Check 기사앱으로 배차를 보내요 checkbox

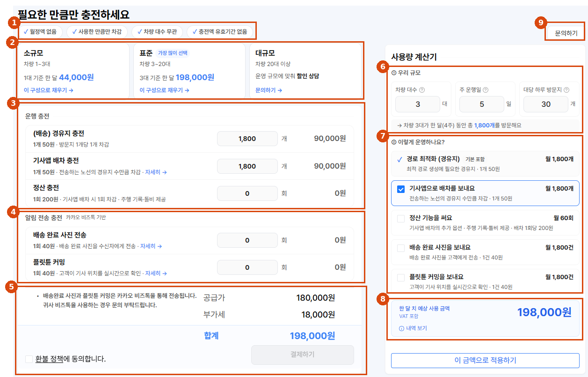(401, 189)
